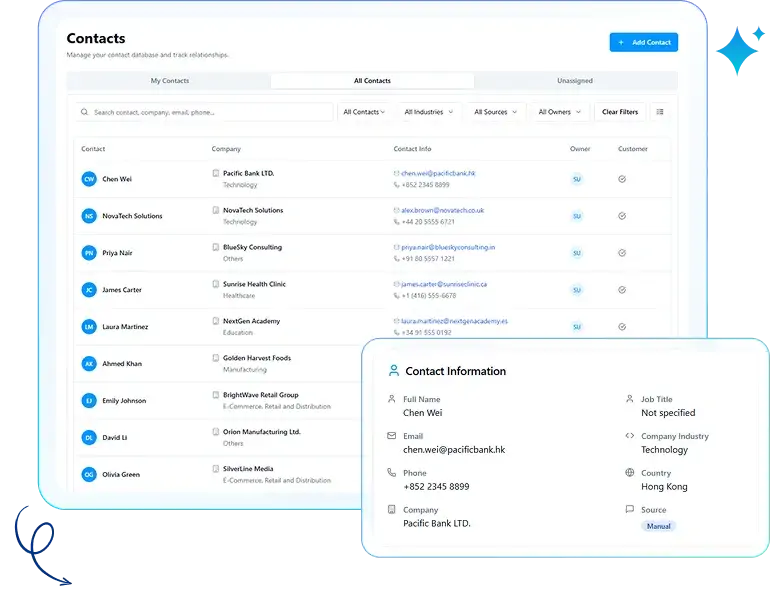Toggle customer checkmark for Chen Wei
Image resolution: width=771 pixels, height=600 pixels.
point(622,179)
